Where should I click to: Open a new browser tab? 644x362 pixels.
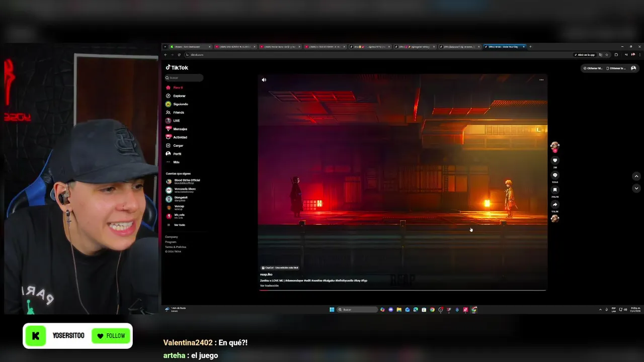[x=530, y=47]
